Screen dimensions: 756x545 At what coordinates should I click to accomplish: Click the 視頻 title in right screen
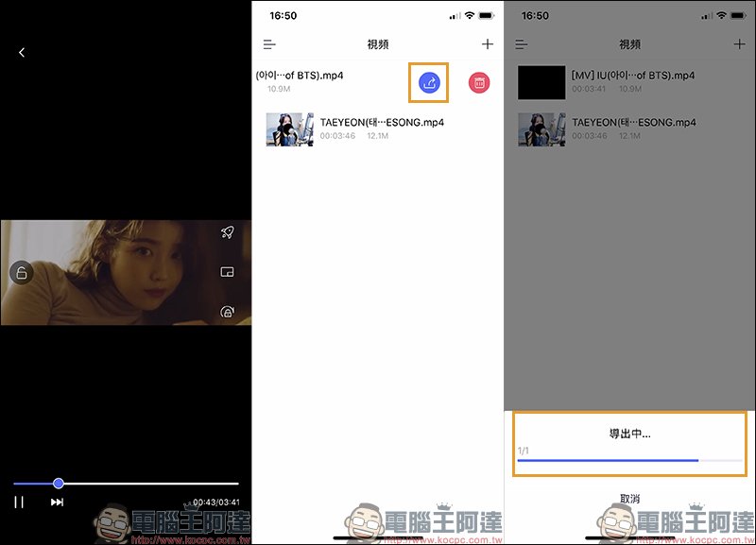click(x=629, y=44)
